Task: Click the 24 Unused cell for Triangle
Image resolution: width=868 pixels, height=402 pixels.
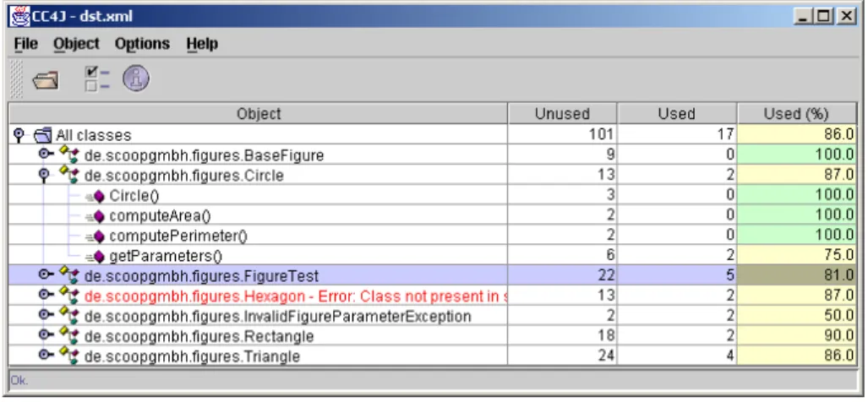Action: 562,355
